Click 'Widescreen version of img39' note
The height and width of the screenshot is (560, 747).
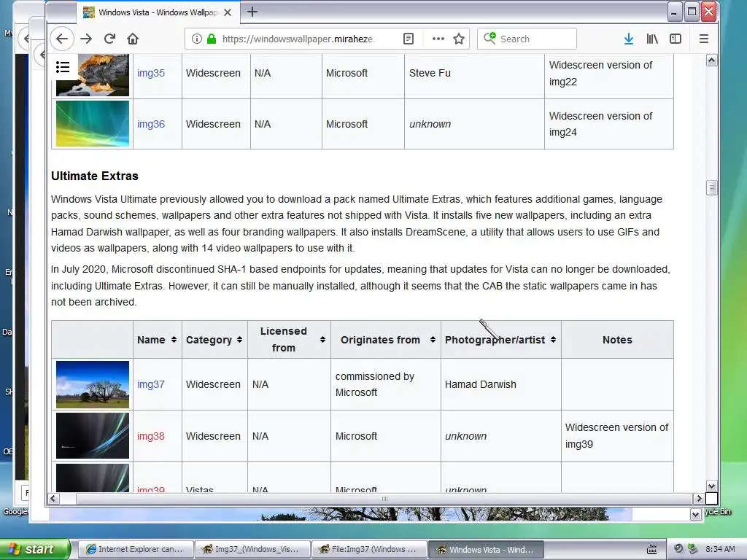tap(616, 436)
